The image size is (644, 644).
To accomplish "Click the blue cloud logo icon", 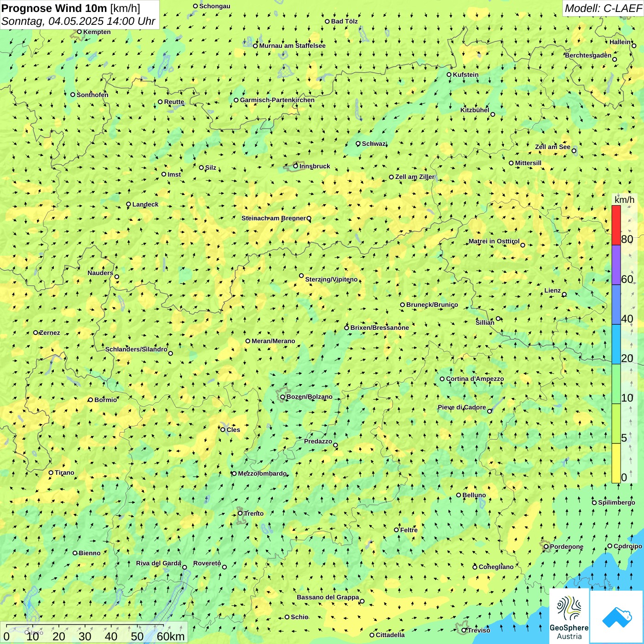I will [x=616, y=617].
